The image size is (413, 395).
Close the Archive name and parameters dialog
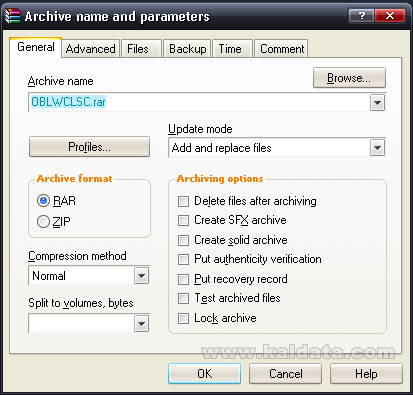pos(390,16)
